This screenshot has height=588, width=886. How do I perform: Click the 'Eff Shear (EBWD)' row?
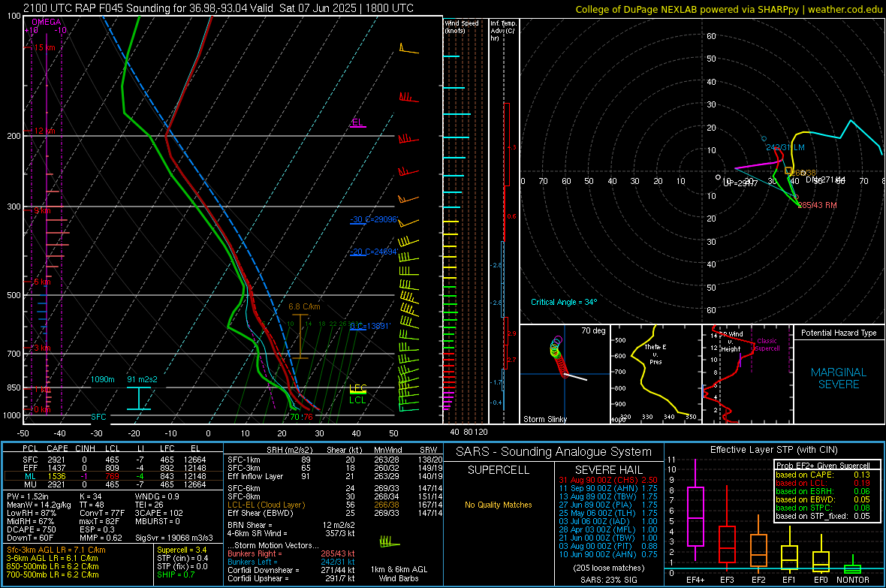coord(335,514)
